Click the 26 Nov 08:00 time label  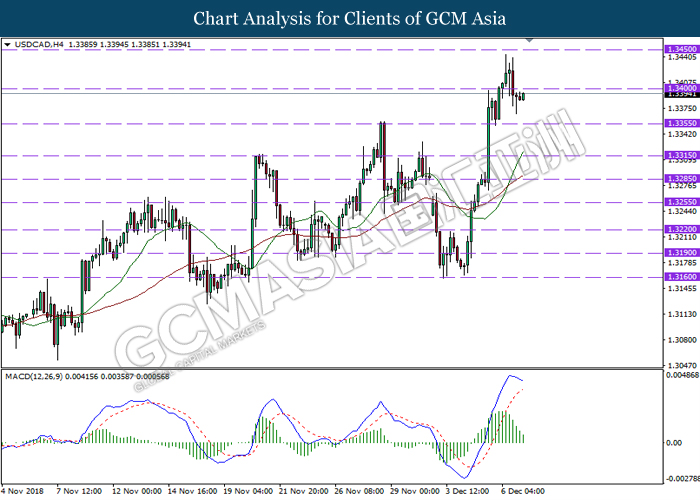coord(359,491)
